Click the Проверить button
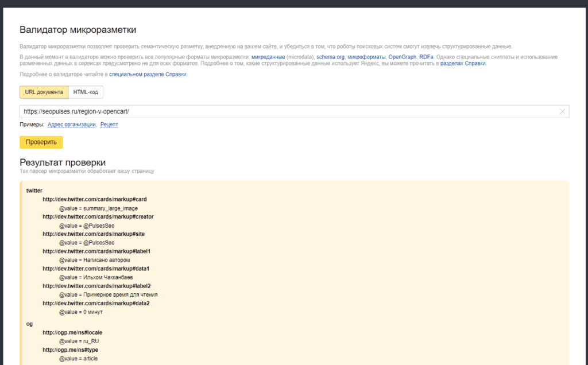Screen dimensions: 588x365 41,142
